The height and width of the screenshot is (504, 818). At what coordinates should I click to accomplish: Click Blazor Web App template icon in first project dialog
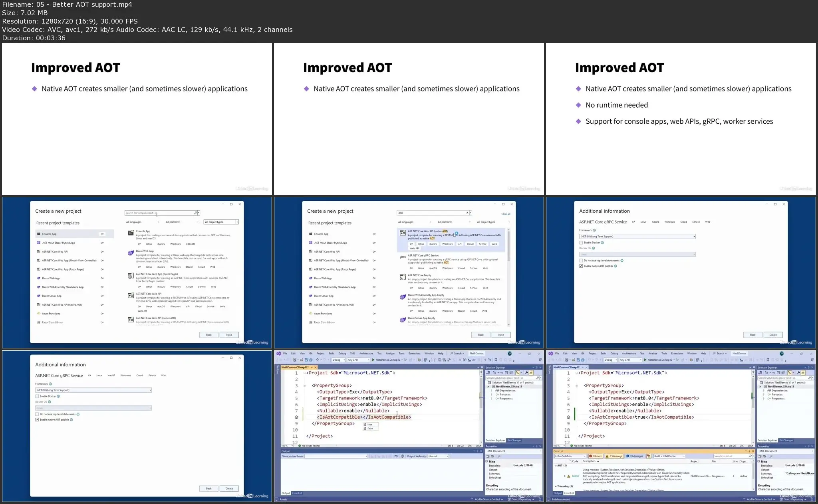pyautogui.click(x=131, y=253)
